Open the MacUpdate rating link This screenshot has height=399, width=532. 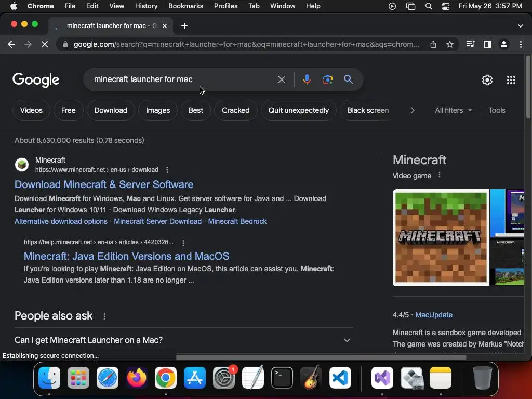pyautogui.click(x=434, y=315)
